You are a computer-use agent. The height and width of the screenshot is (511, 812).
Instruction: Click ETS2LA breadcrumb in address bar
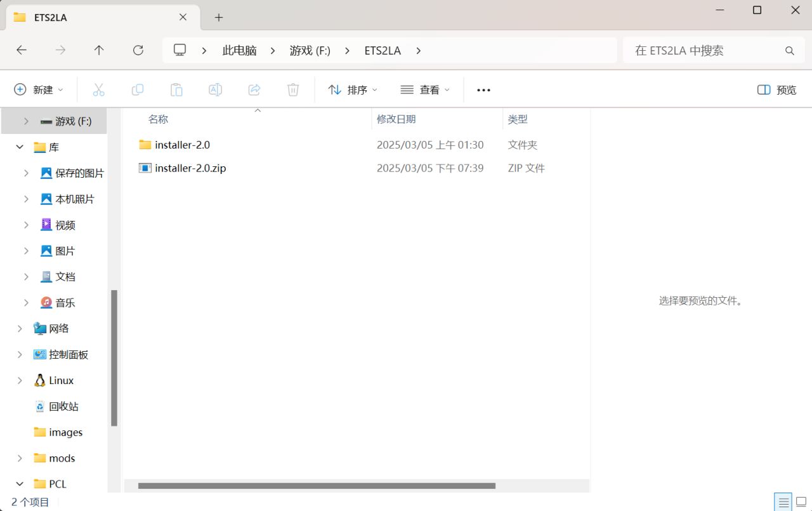pos(383,51)
